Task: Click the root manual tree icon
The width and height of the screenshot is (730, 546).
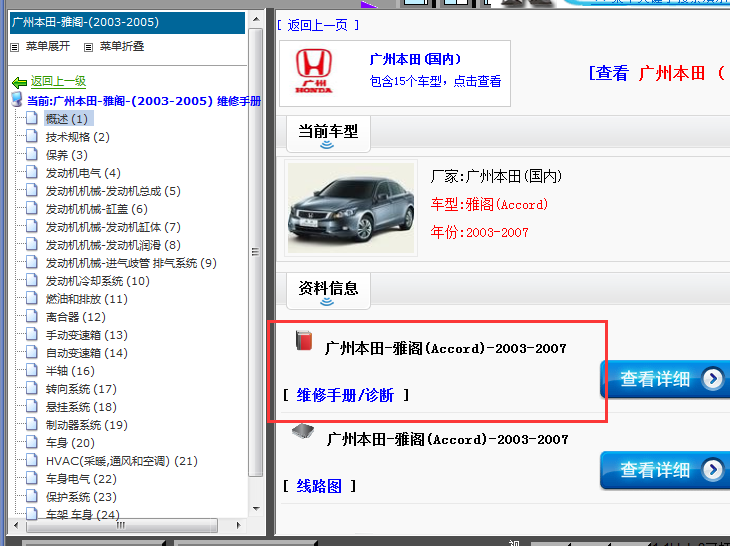Action: [17, 100]
